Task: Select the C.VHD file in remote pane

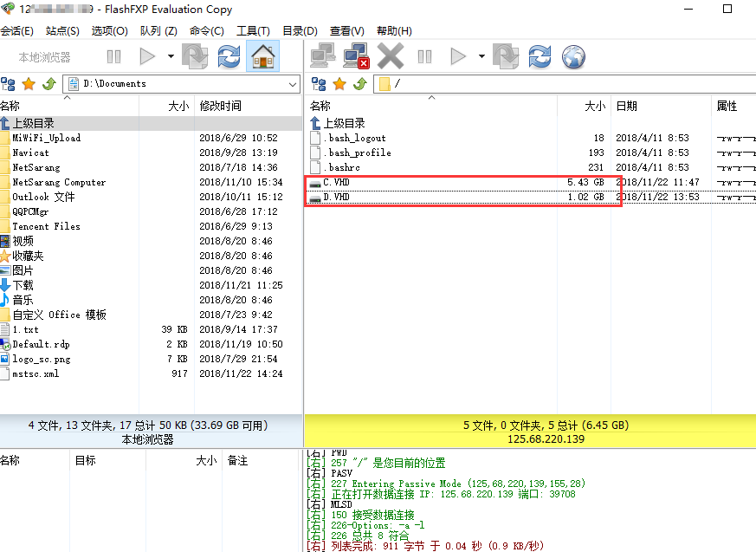Action: 336,182
